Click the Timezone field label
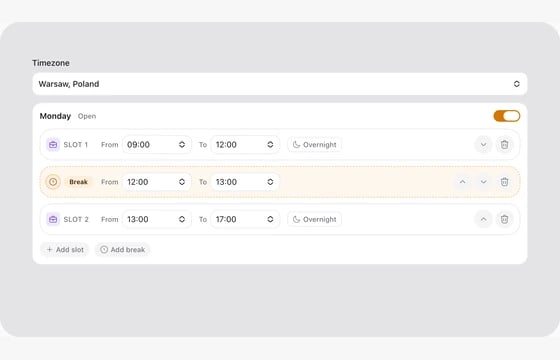The width and height of the screenshot is (560, 360). point(51,63)
